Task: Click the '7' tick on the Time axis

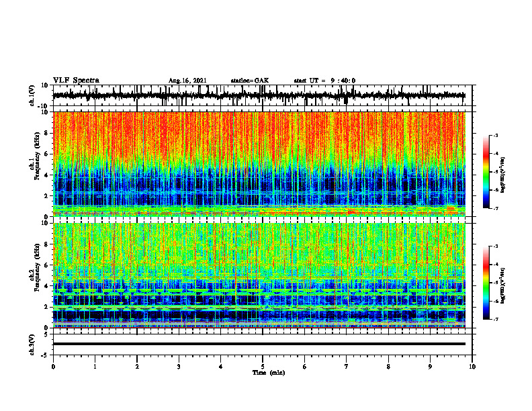Action: click(347, 367)
